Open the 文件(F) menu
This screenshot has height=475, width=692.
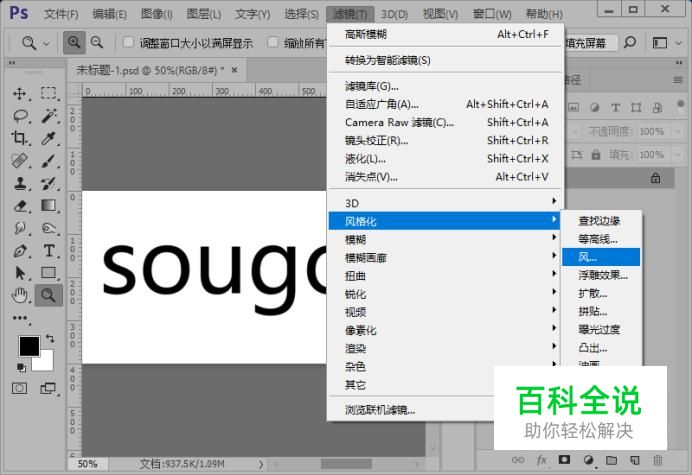[x=61, y=14]
